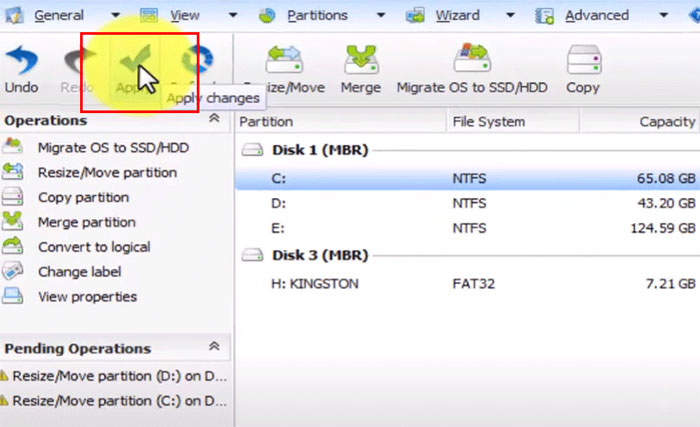The image size is (700, 427).
Task: Collapse the Operations panel
Action: coord(214,118)
